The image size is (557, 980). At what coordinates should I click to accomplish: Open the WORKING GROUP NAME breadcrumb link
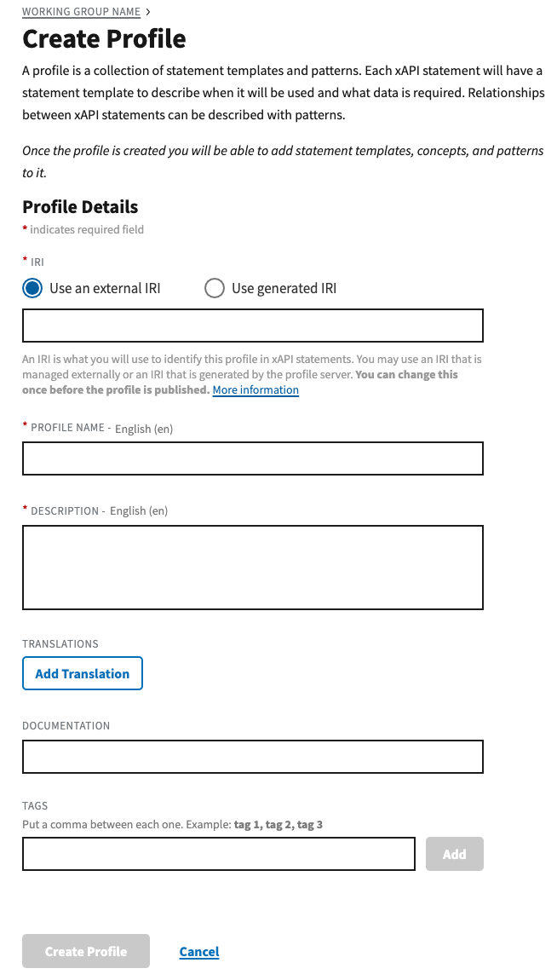click(81, 13)
